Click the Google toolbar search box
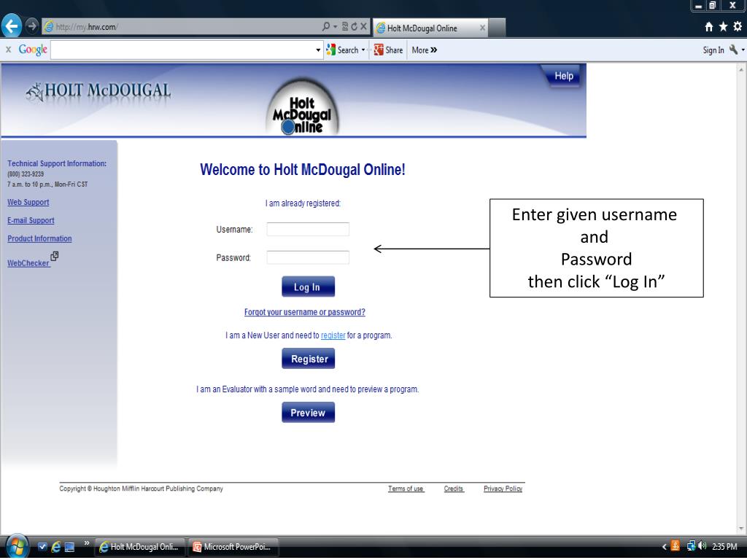Image resolution: width=747 pixels, height=560 pixels. coord(183,50)
